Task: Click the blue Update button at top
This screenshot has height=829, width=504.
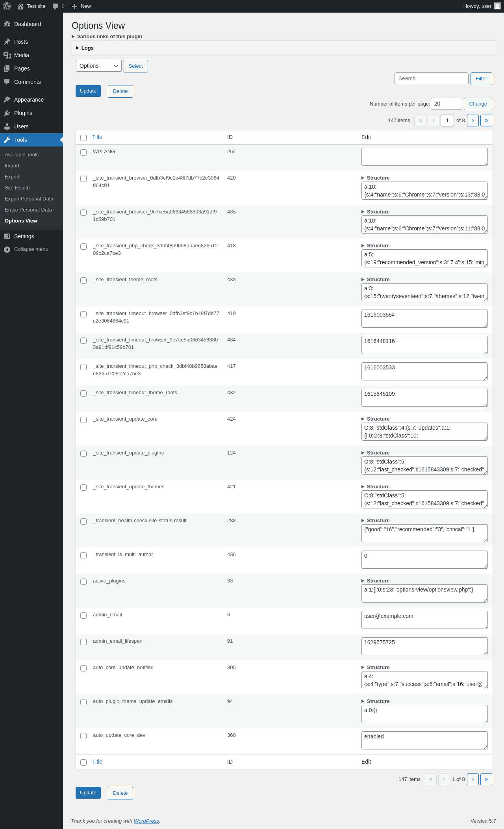Action: click(x=88, y=91)
